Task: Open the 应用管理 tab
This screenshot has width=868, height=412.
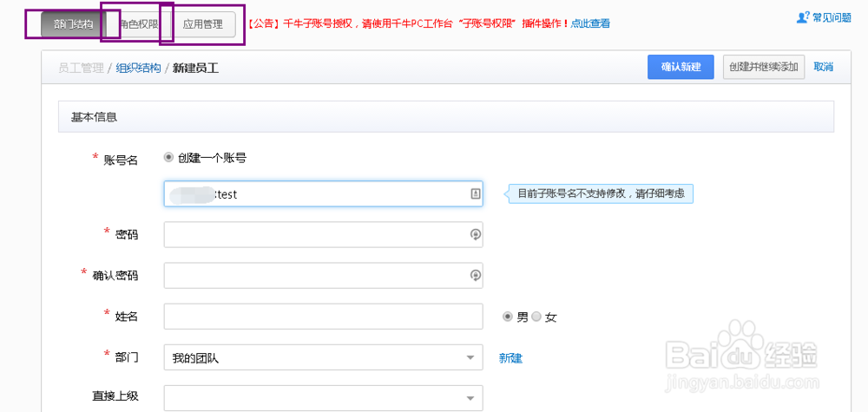Action: (x=203, y=24)
